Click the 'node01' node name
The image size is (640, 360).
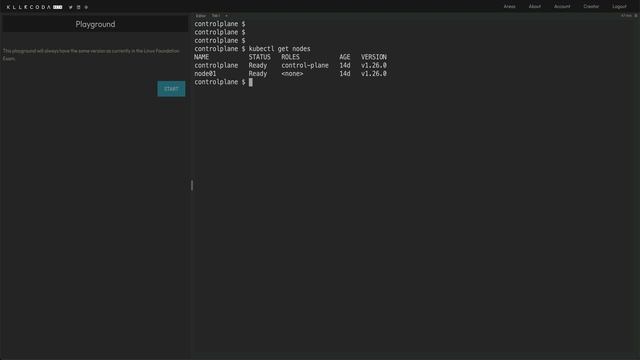(205, 74)
